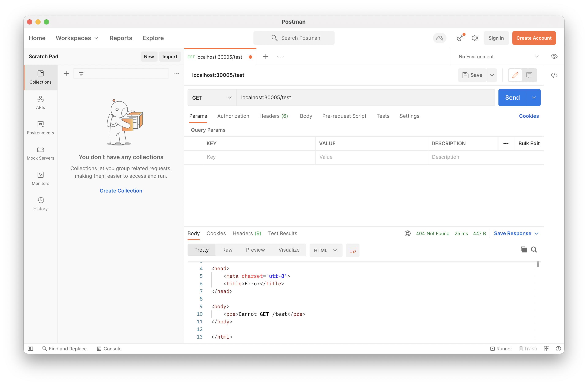Open the Runner
The image size is (588, 385).
[501, 349]
